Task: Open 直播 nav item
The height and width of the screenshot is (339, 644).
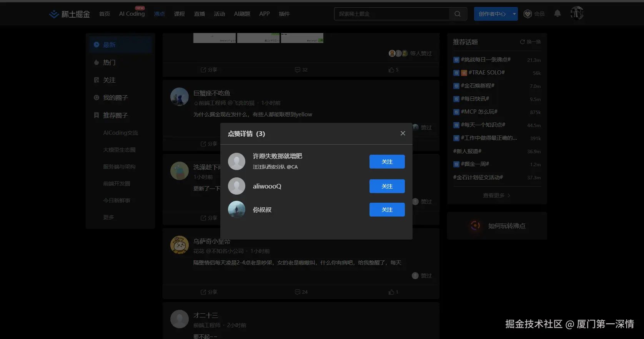Action: pyautogui.click(x=199, y=14)
